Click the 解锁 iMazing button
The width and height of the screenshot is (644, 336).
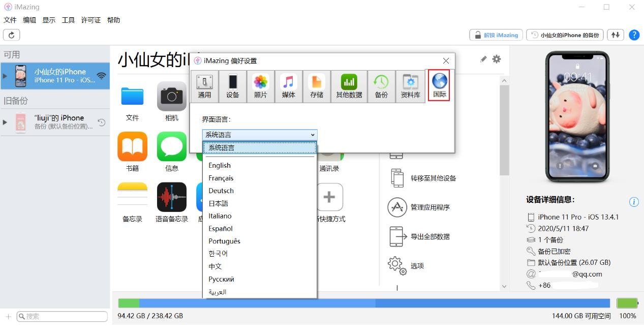point(496,35)
